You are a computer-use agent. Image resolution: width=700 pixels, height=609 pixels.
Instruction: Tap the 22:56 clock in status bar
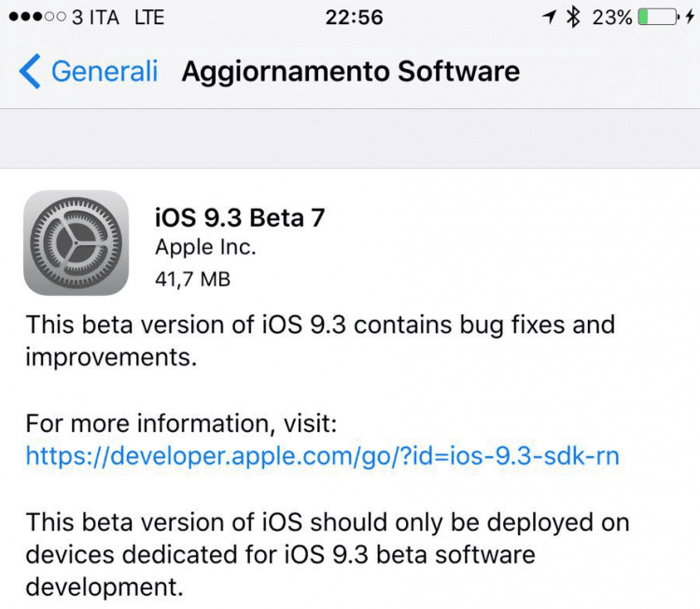pos(352,18)
